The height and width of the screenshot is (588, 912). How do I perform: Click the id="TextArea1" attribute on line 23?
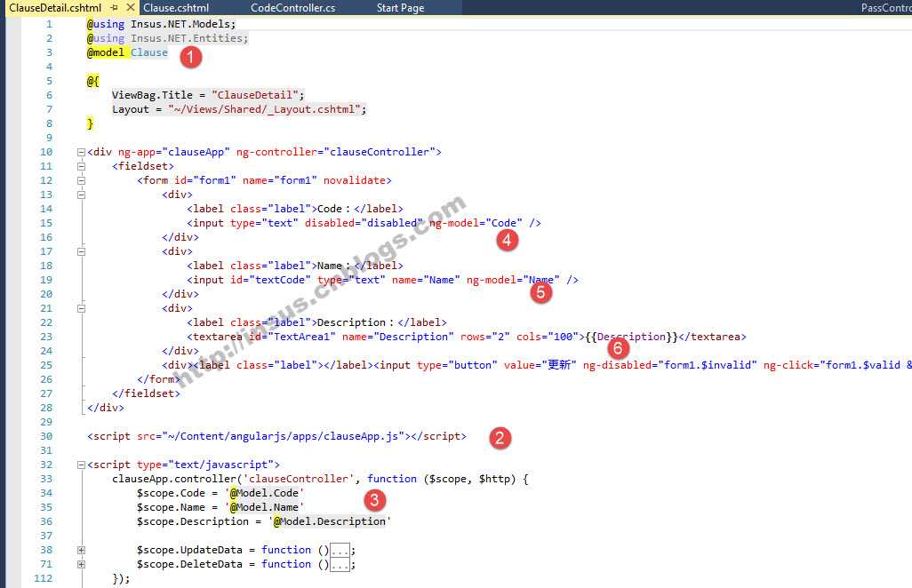point(292,337)
